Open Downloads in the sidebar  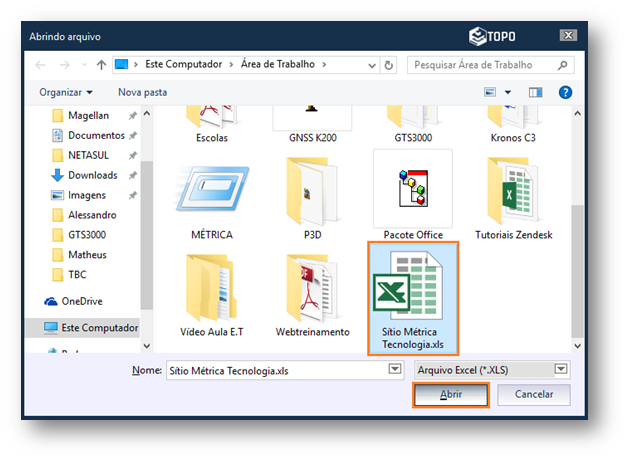coord(92,175)
